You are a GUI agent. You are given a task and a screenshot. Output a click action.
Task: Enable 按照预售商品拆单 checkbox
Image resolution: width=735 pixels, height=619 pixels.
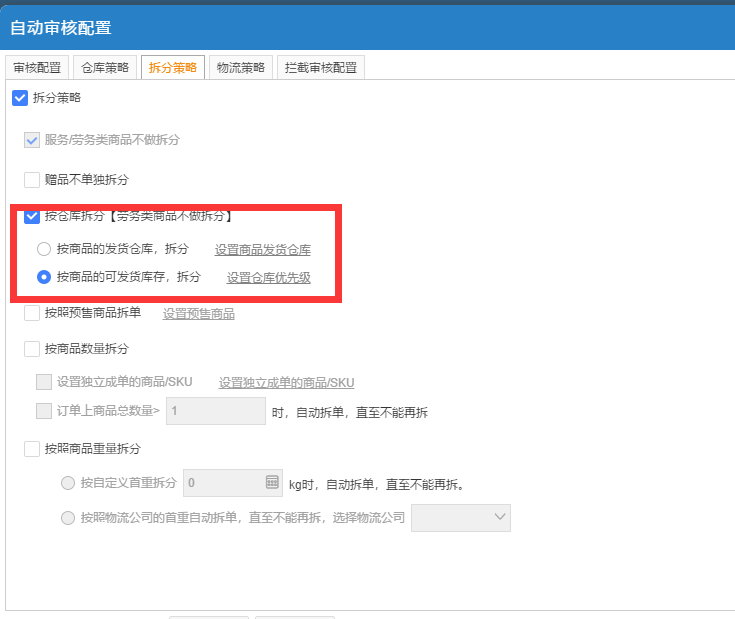(x=32, y=313)
